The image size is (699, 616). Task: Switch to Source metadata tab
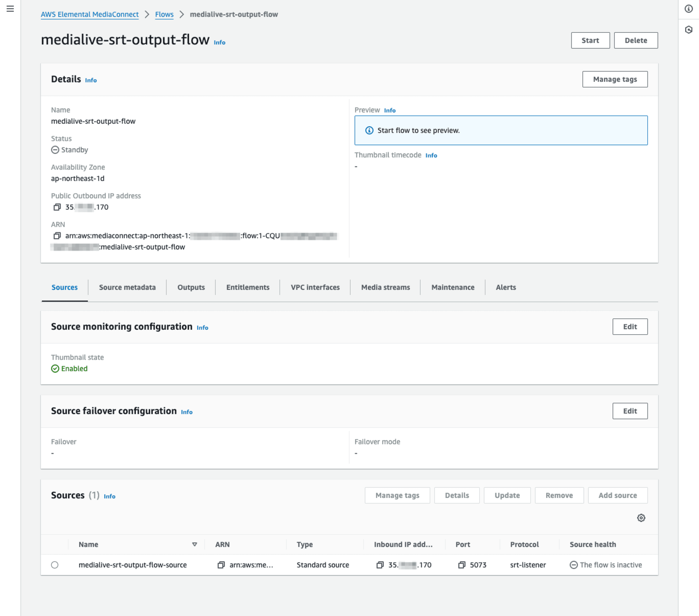[127, 287]
